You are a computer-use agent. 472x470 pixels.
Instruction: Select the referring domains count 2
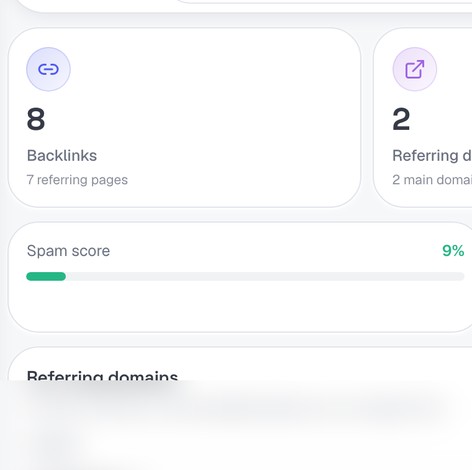pyautogui.click(x=401, y=119)
